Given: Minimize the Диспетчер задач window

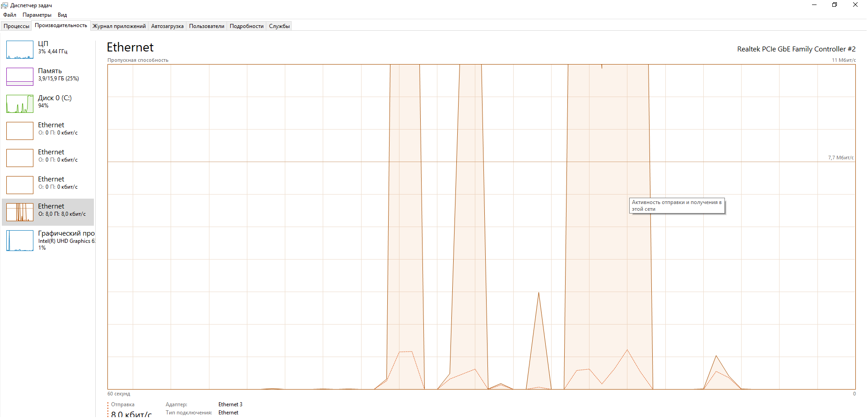Looking at the screenshot, I should (814, 5).
